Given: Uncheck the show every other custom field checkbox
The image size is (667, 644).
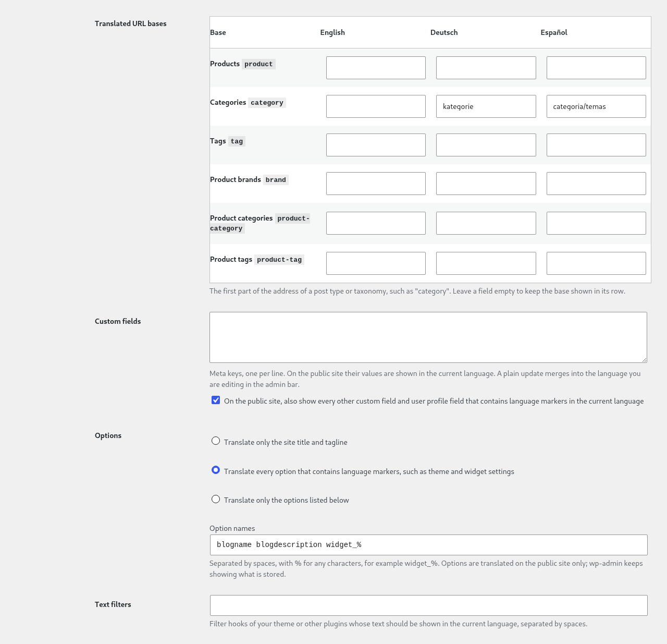Looking at the screenshot, I should point(216,400).
